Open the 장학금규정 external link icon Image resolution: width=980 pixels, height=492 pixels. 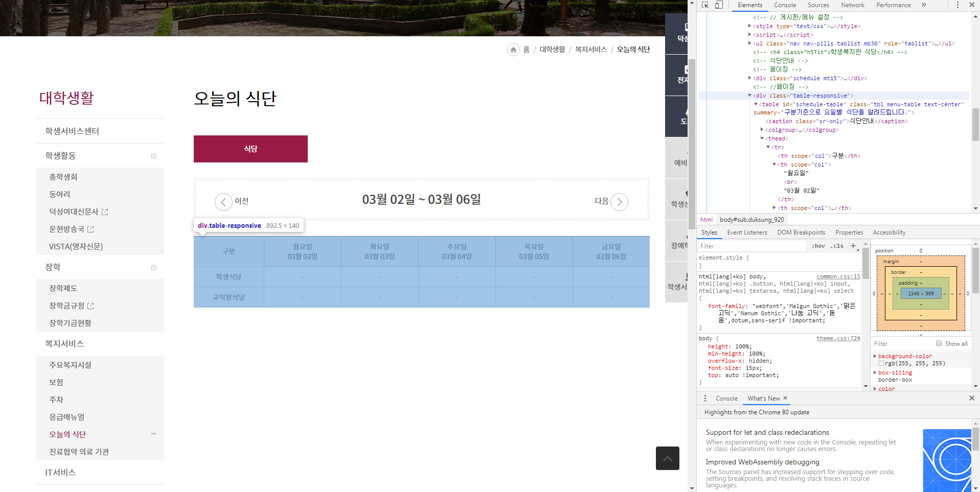(x=90, y=306)
